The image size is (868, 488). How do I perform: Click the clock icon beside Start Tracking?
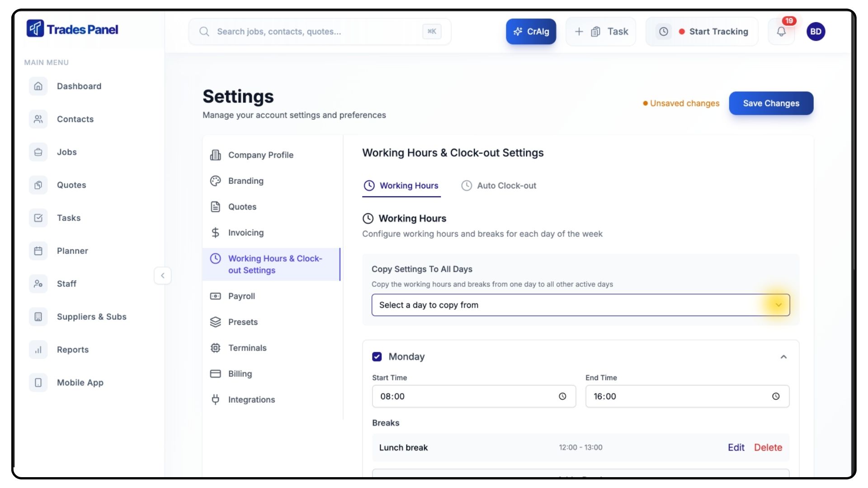point(663,32)
